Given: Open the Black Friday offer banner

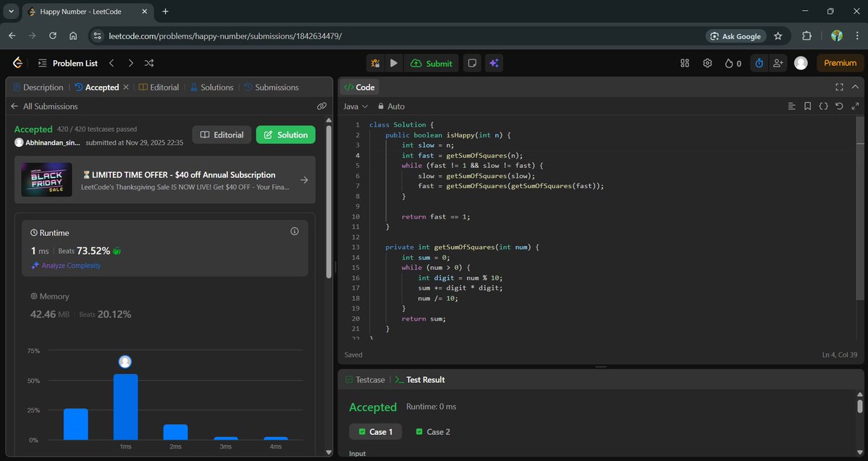Looking at the screenshot, I should coord(165,180).
